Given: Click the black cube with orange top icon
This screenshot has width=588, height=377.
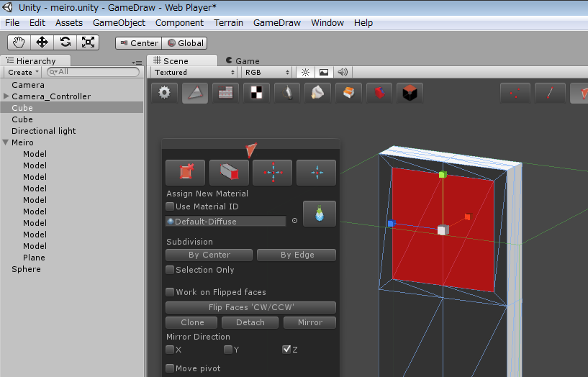Looking at the screenshot, I should [410, 93].
